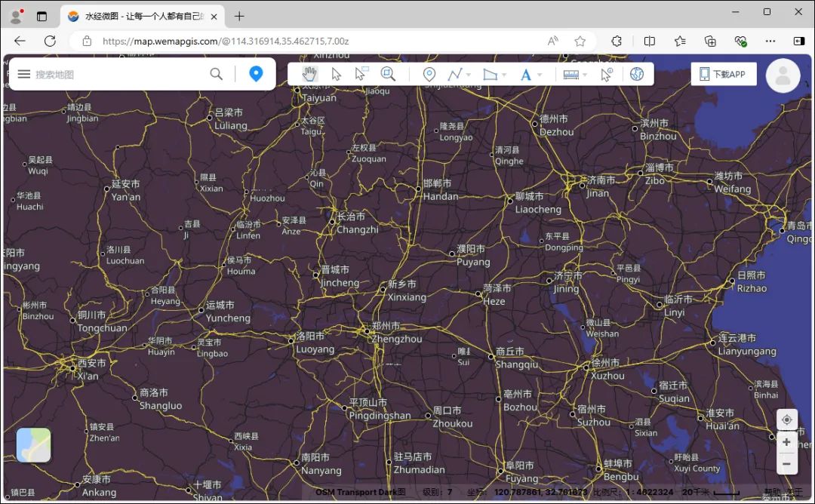Open the favorites list button
Screen dimensions: 815x504
point(680,41)
